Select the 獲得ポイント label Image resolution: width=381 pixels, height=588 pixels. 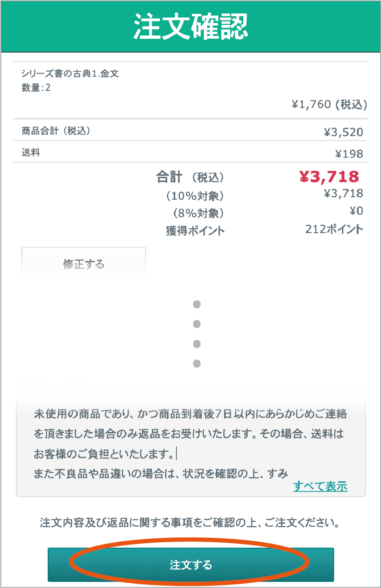(x=195, y=231)
